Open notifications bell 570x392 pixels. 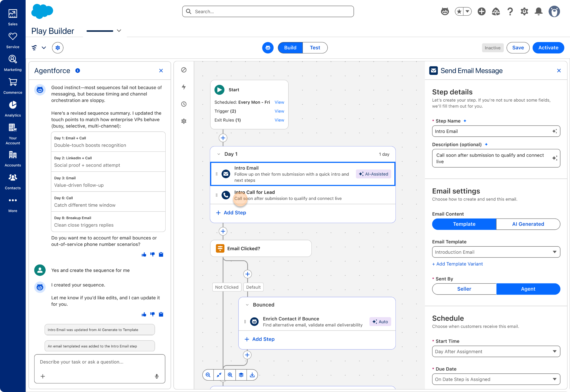coord(539,11)
